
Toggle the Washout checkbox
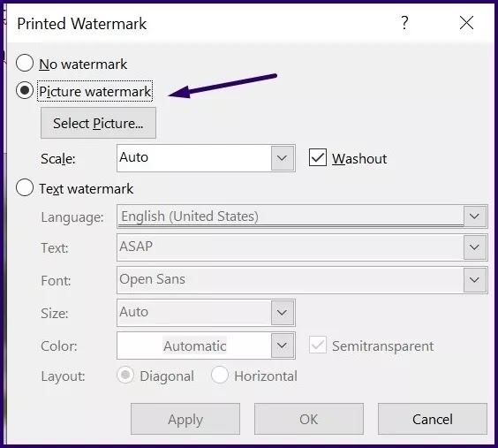pyautogui.click(x=318, y=157)
